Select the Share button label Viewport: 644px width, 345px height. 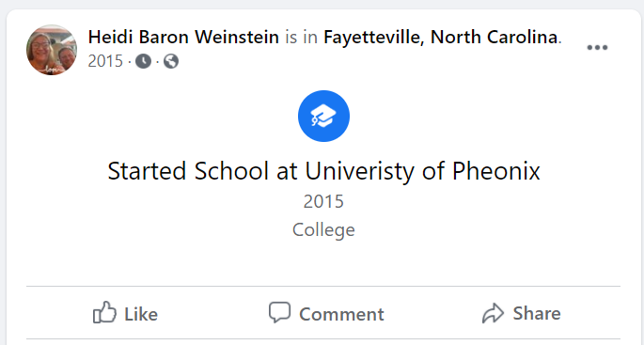click(x=537, y=313)
